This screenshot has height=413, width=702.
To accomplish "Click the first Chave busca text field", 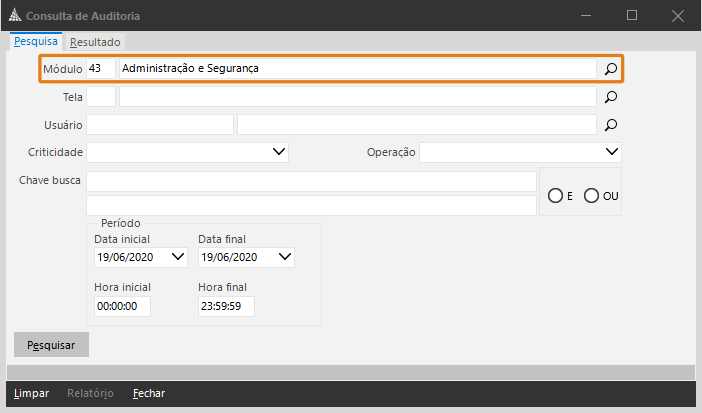I will coord(311,180).
